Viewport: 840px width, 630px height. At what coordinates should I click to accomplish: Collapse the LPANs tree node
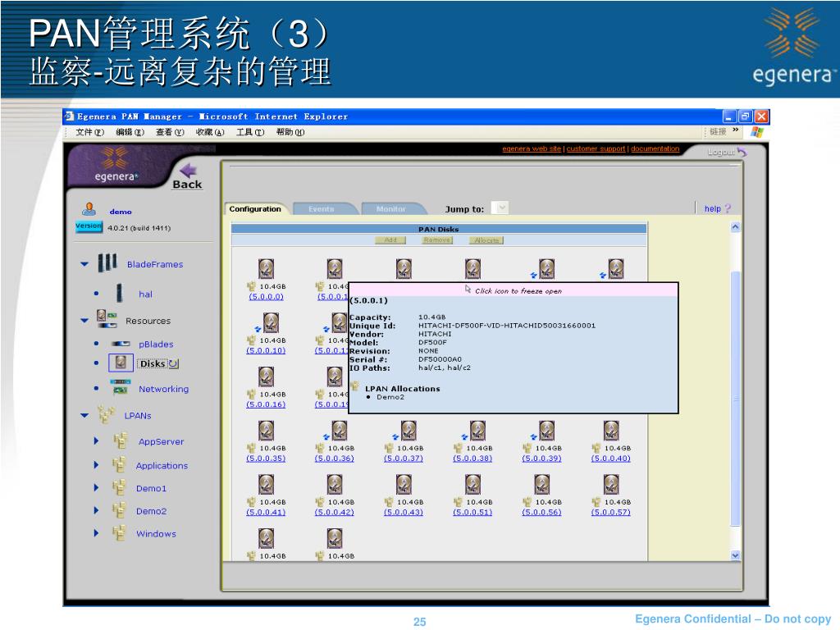(84, 415)
